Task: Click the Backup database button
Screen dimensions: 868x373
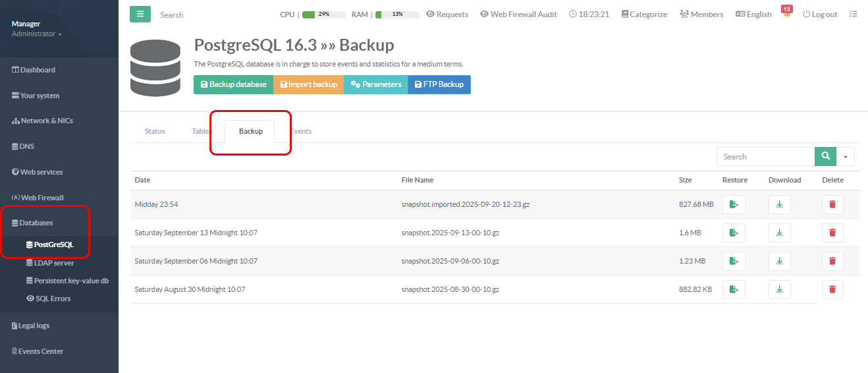Action: coord(233,85)
